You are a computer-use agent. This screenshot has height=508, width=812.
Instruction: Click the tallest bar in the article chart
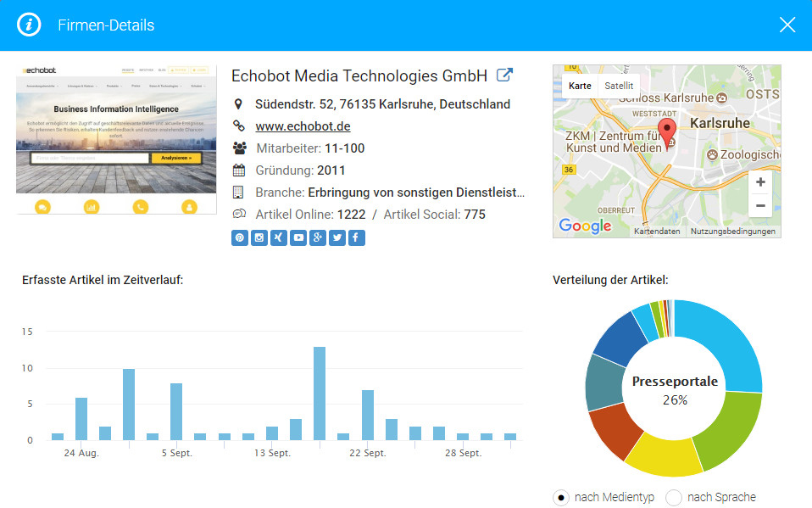coord(320,393)
